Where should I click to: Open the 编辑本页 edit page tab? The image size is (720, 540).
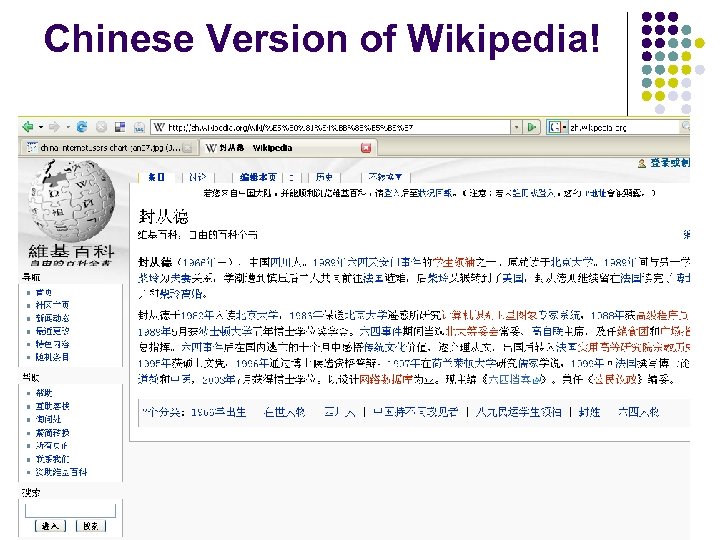(258, 177)
